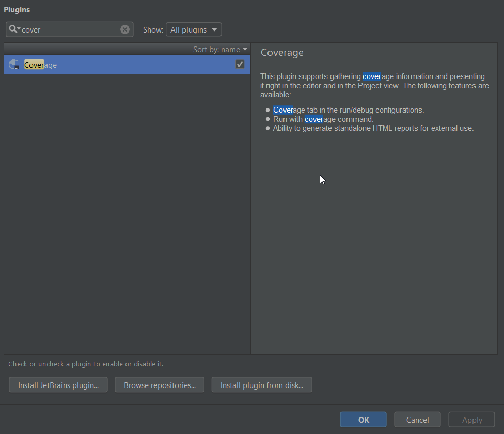Click the 'Check or uncheck a plugin' hint text
504x434 pixels.
(86, 364)
